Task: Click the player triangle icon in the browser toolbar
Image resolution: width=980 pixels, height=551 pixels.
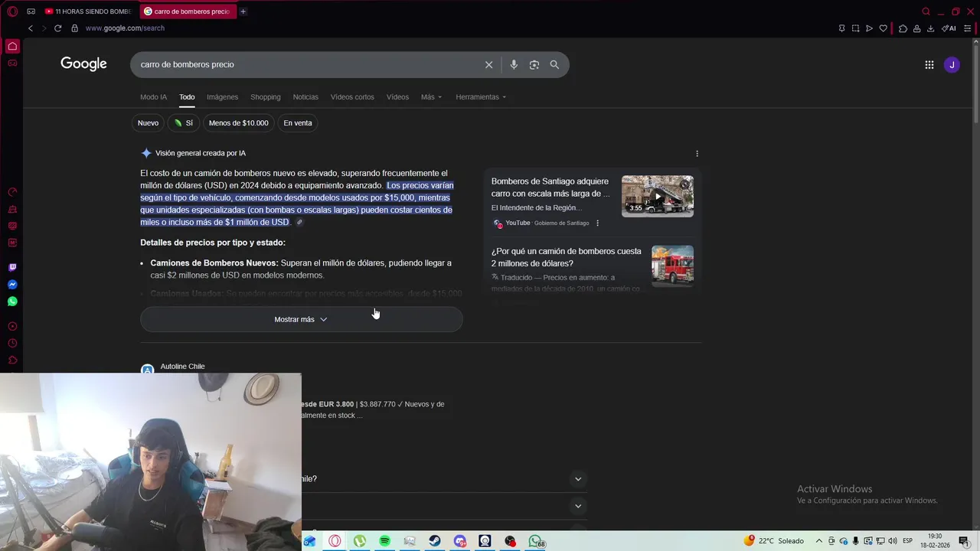Action: 869,28
